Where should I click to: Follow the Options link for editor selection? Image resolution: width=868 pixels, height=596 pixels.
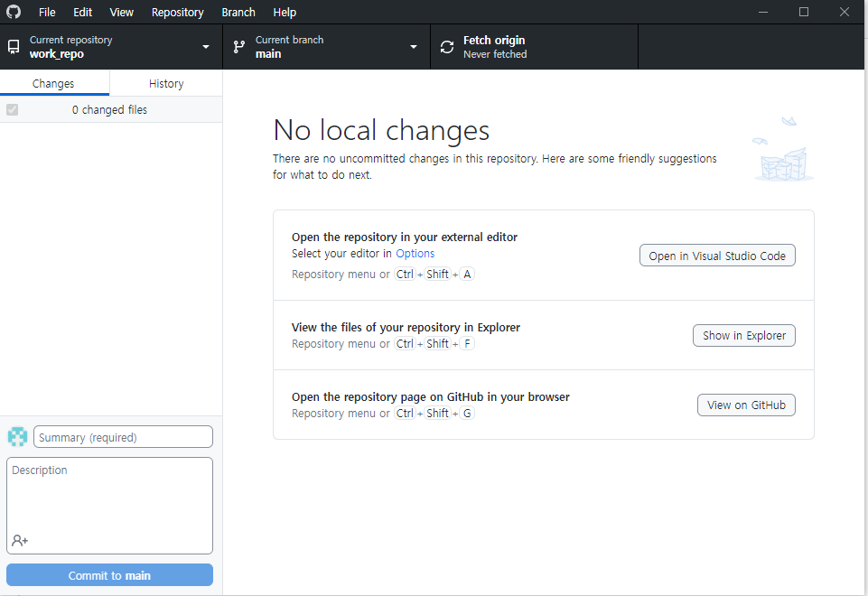[x=415, y=254]
